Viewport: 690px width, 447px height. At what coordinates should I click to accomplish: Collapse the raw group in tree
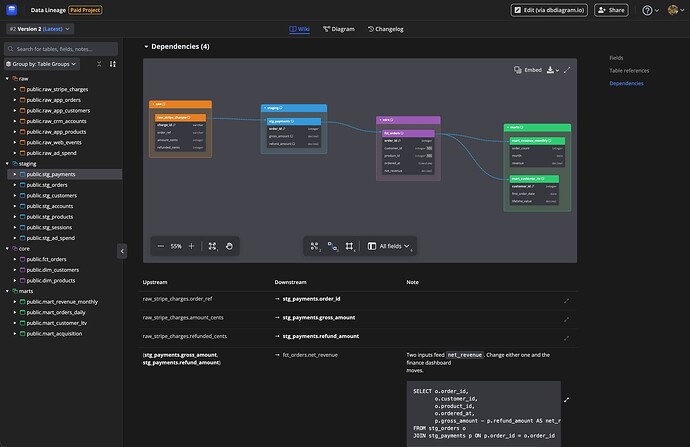[7, 79]
